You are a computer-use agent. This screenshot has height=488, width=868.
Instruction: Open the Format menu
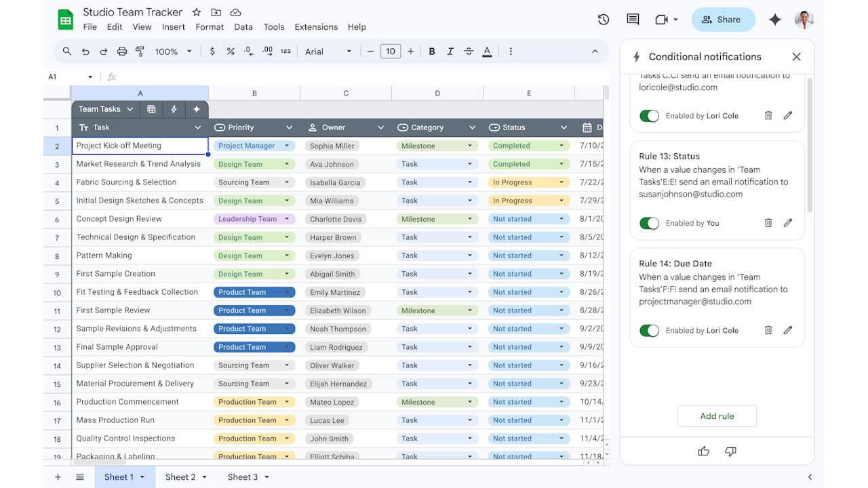(x=210, y=27)
